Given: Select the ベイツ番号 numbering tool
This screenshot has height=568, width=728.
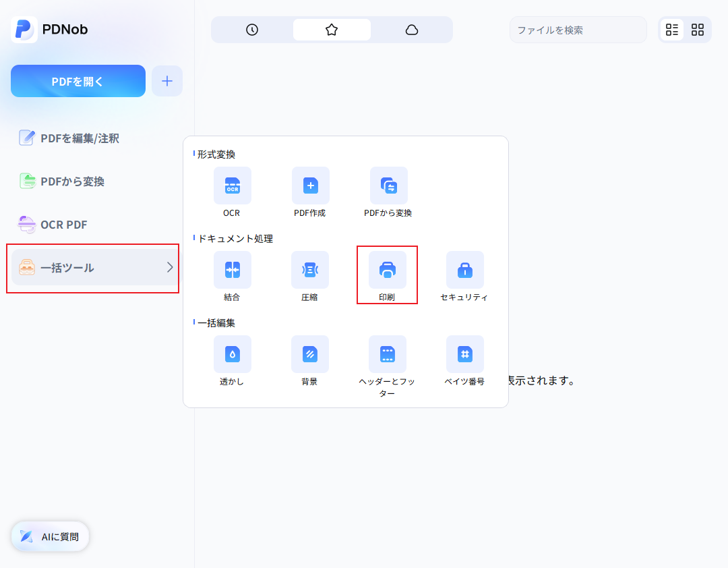Looking at the screenshot, I should [x=465, y=354].
